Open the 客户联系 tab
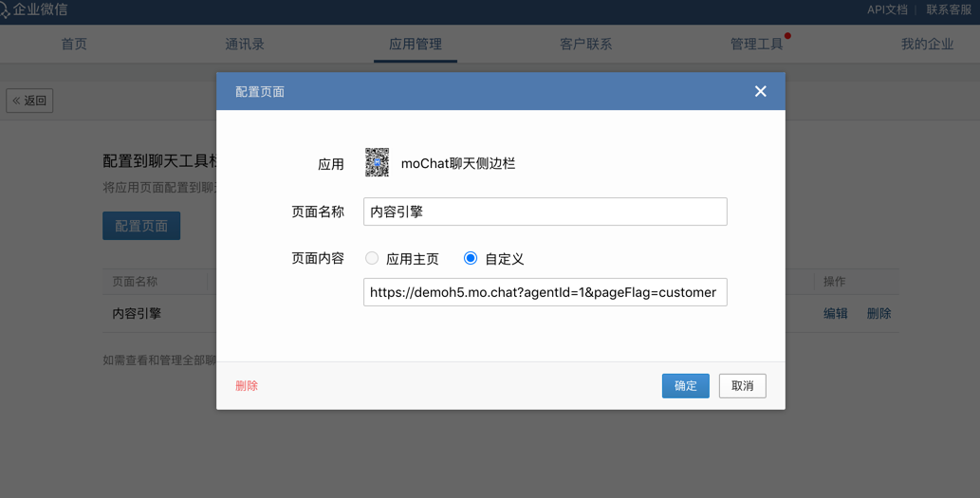980x498 pixels. (x=585, y=44)
